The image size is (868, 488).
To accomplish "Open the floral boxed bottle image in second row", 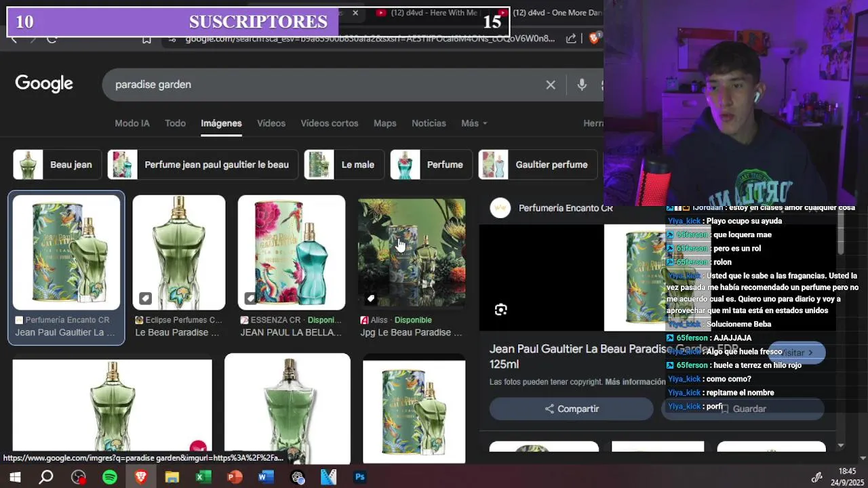I will [x=414, y=412].
